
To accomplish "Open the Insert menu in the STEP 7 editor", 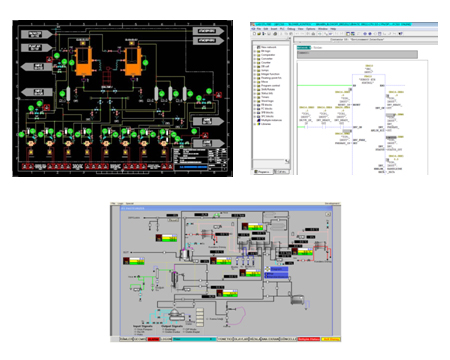I will (x=274, y=29).
